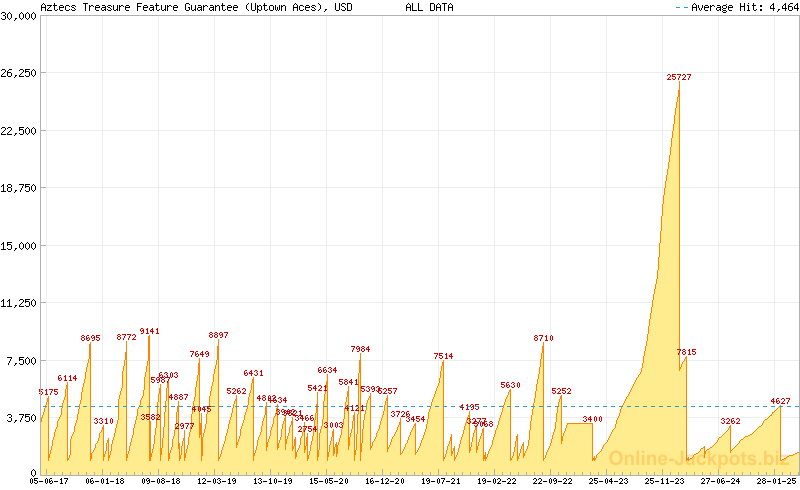Click the 15,000 y-axis gridline label
This screenshot has height=490, width=800.
18,245
